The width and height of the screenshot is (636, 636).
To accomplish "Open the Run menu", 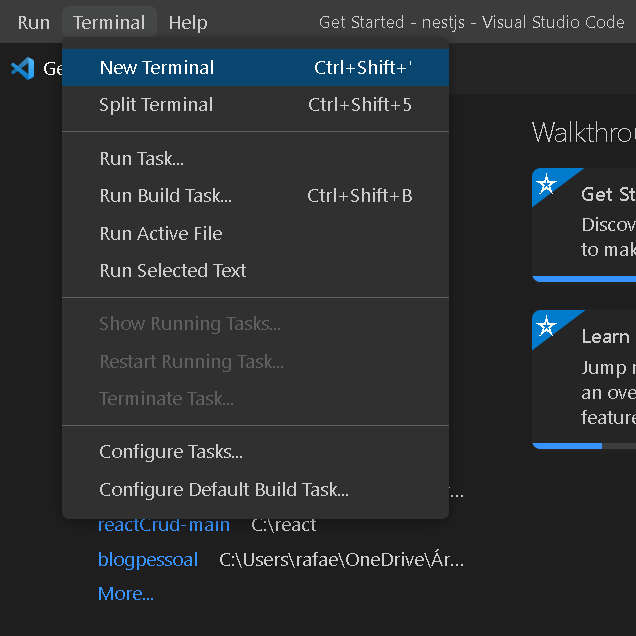I will (x=33, y=22).
